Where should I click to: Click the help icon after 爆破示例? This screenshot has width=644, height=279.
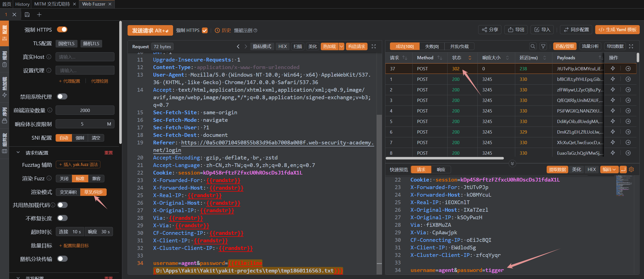coord(255,30)
